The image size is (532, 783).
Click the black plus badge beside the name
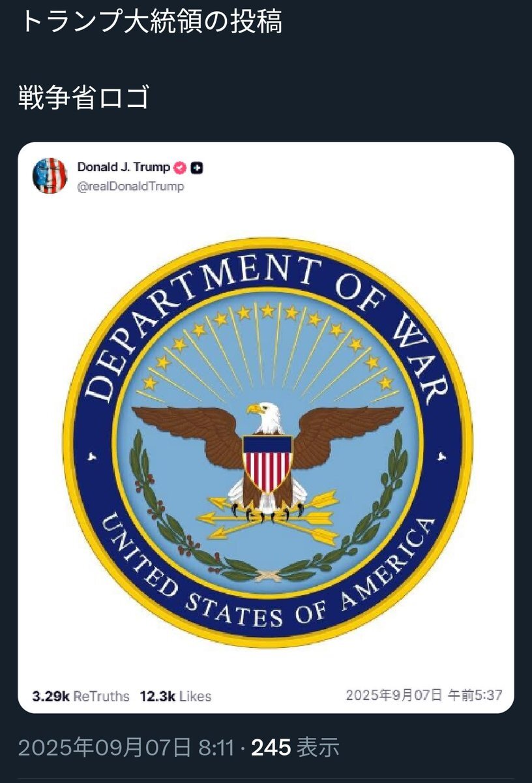pyautogui.click(x=198, y=168)
